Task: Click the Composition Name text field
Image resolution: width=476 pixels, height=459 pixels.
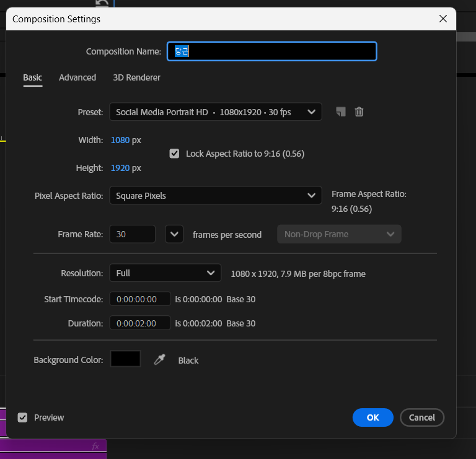Action: pos(271,51)
